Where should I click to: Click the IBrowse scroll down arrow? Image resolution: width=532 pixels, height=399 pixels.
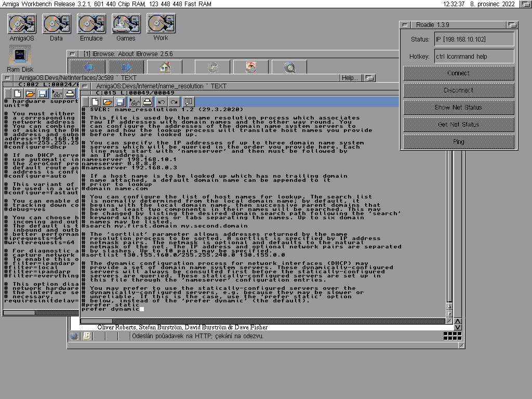click(457, 327)
